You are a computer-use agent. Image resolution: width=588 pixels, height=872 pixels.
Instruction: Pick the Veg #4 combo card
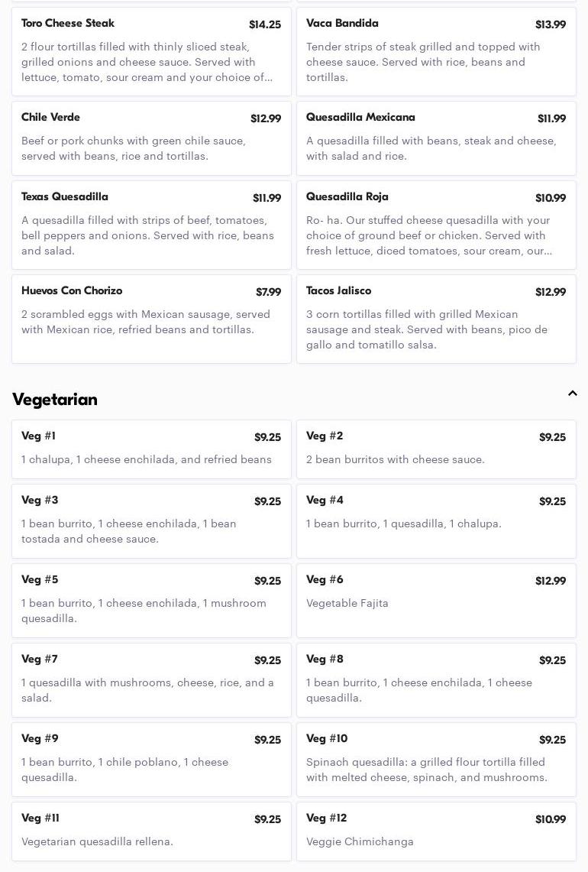click(x=436, y=520)
